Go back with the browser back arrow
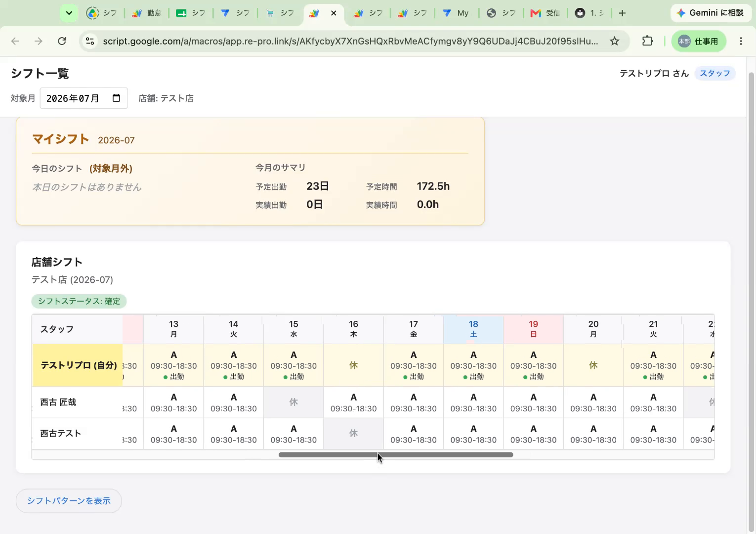756x534 pixels. point(15,41)
